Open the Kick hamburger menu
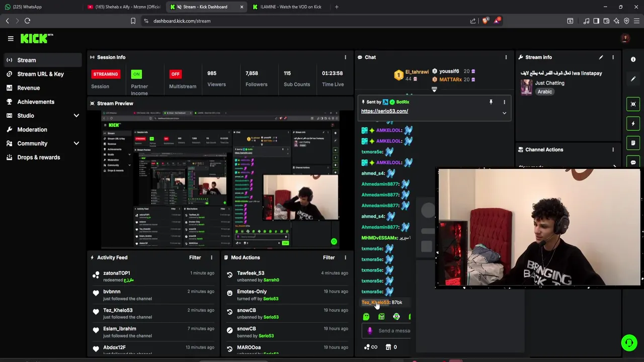644x362 pixels. click(11, 38)
